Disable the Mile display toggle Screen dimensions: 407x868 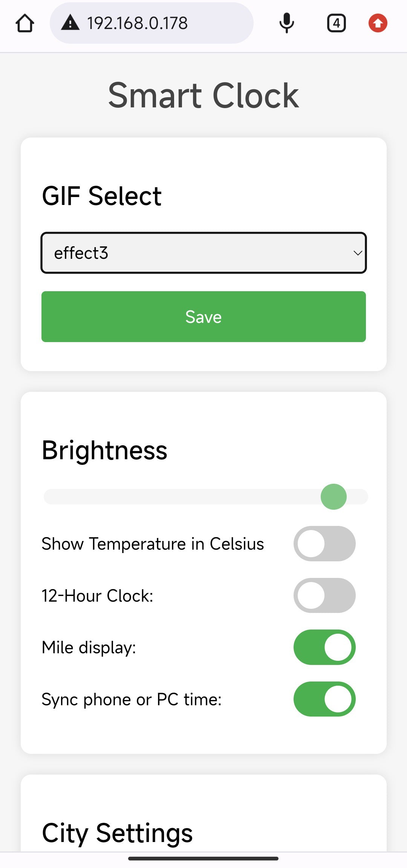click(x=324, y=647)
